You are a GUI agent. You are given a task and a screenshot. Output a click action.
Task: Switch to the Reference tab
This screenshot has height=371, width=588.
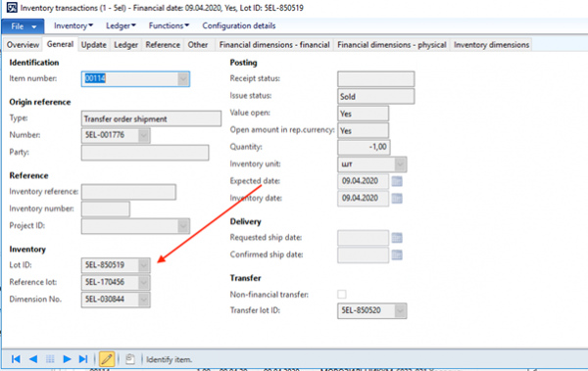(163, 45)
